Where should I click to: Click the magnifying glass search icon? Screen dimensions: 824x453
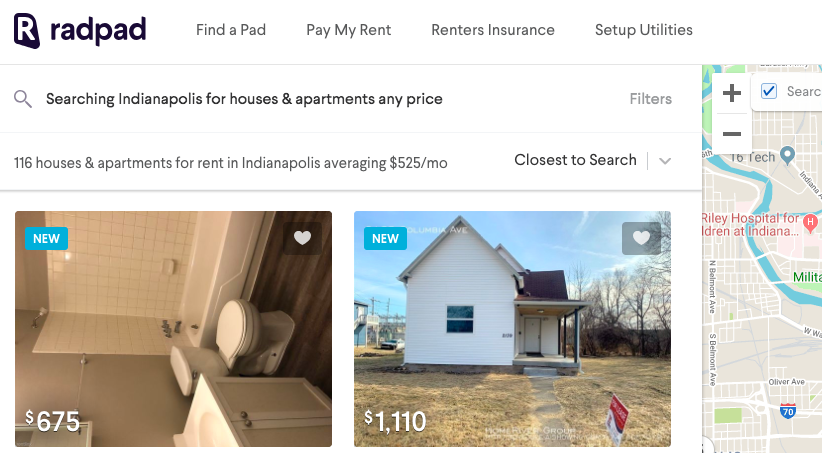click(23, 99)
